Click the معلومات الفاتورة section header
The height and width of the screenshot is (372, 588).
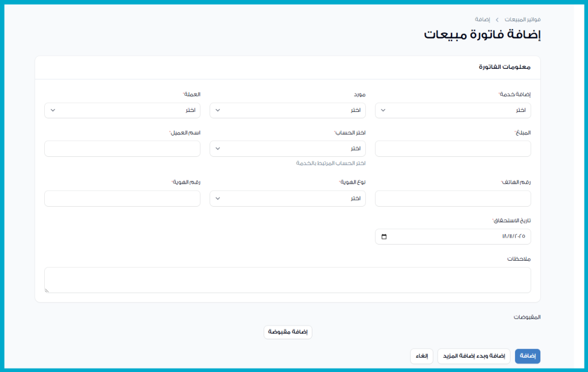(x=504, y=67)
